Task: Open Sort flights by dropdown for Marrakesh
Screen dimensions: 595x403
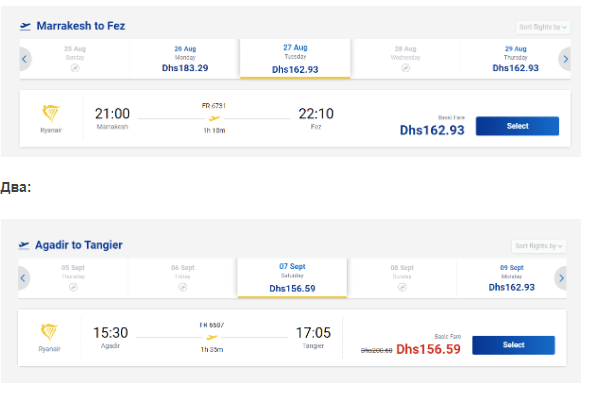Action: tap(543, 27)
